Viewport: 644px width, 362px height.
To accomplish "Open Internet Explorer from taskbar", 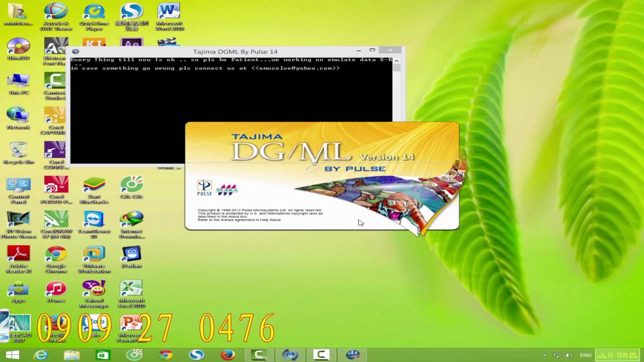I will (40, 355).
